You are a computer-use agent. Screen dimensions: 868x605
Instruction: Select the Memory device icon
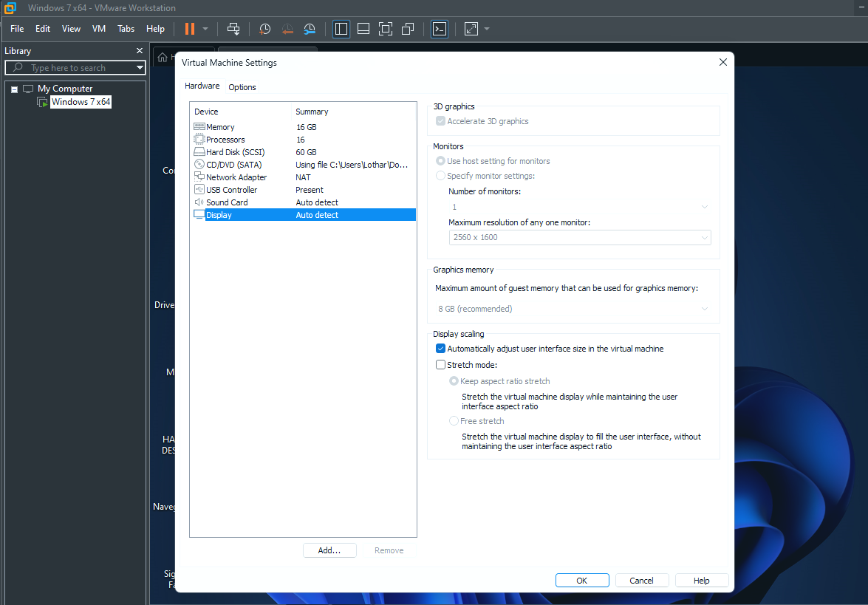click(199, 127)
